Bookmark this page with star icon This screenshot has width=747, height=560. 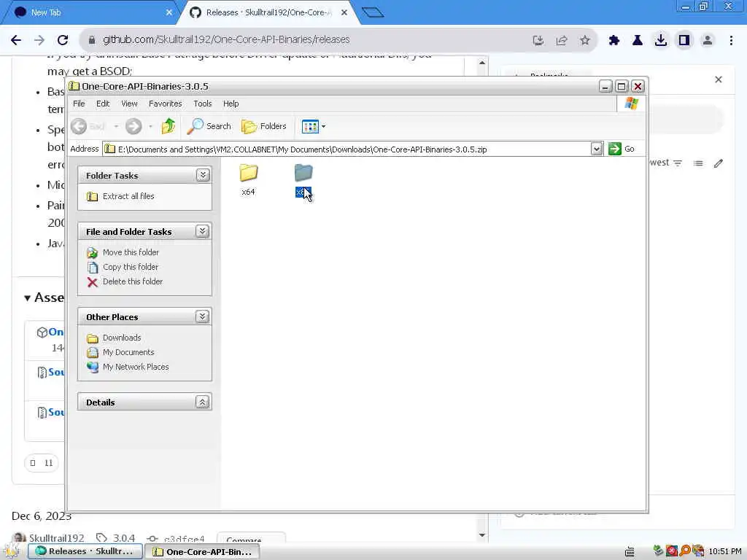coord(585,41)
